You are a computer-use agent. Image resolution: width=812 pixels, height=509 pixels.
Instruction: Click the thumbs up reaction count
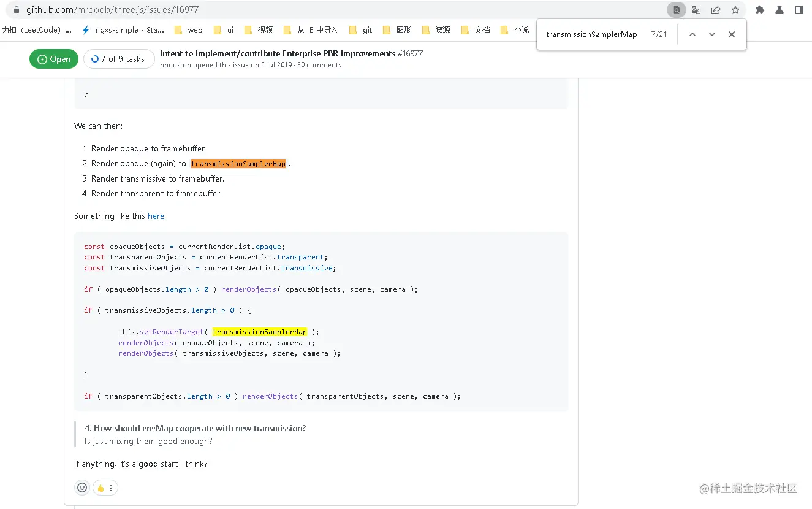click(105, 488)
